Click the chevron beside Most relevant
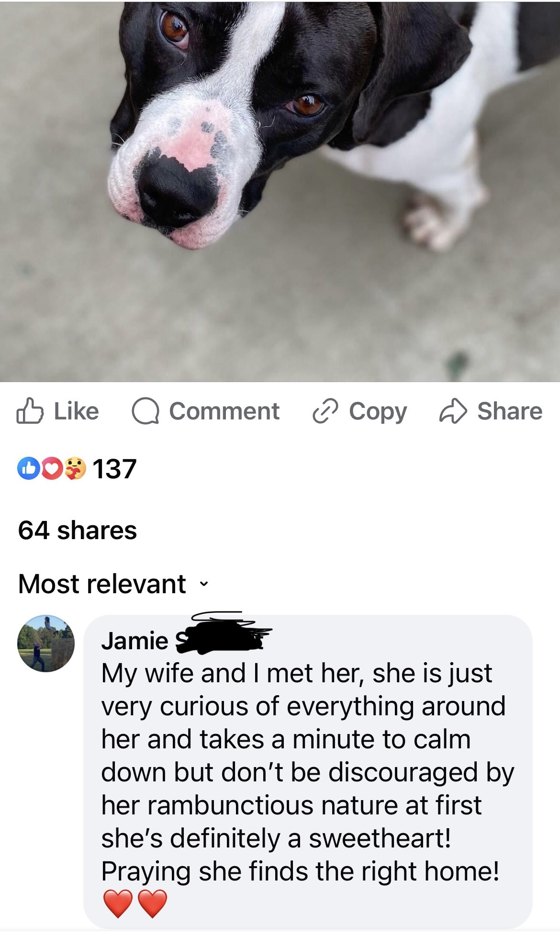 [204, 585]
